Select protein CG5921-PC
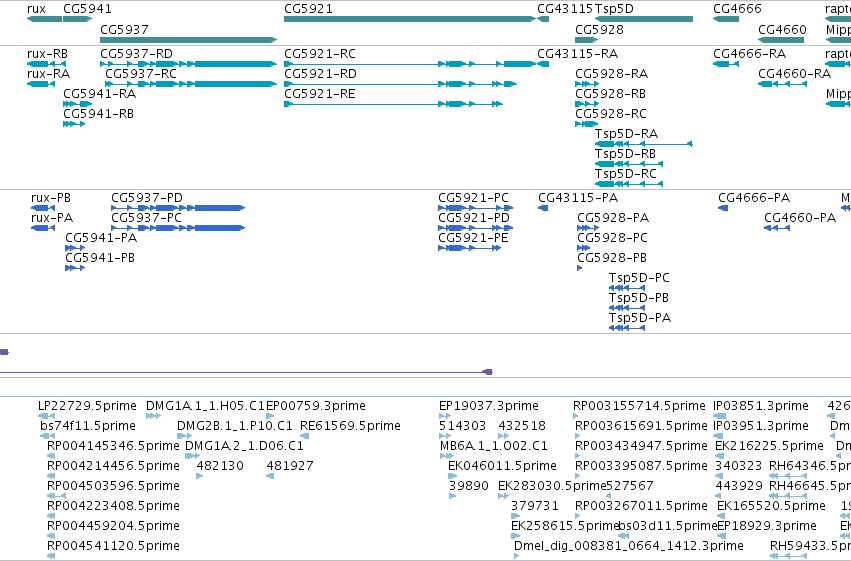 click(474, 198)
